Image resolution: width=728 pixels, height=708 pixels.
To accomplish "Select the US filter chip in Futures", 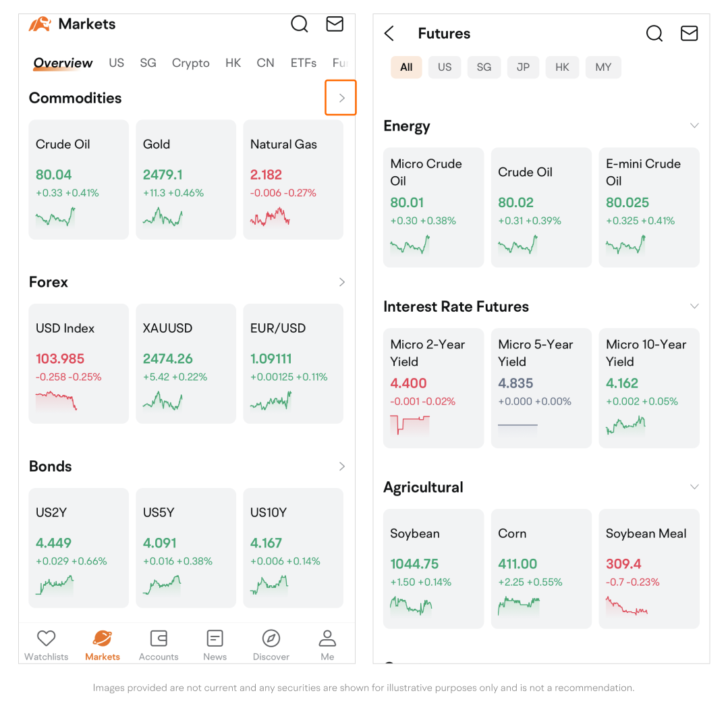I will coord(445,67).
